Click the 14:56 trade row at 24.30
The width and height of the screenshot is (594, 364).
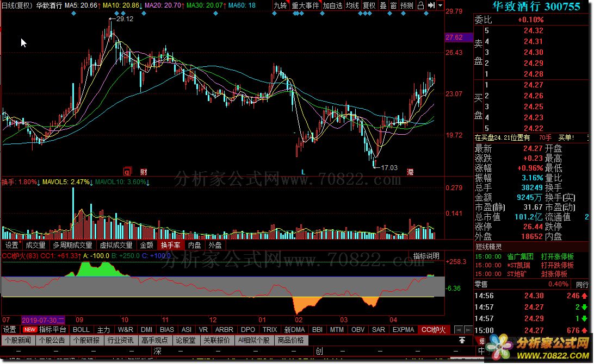pyautogui.click(x=531, y=296)
